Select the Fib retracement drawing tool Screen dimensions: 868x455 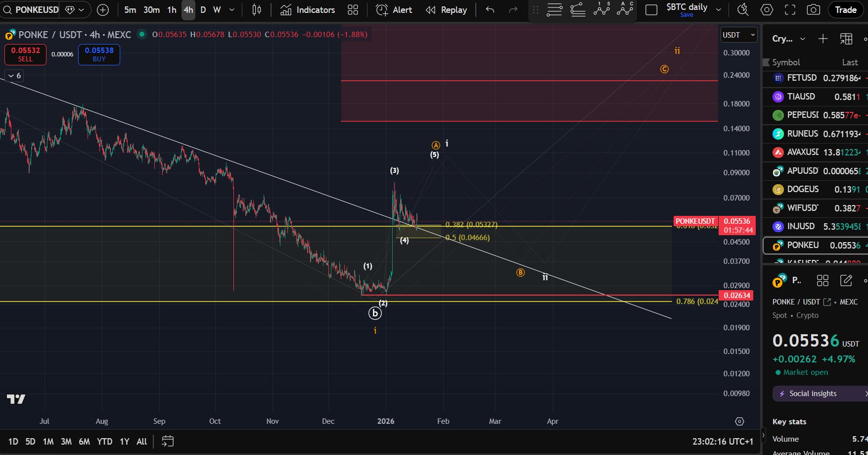(x=554, y=10)
